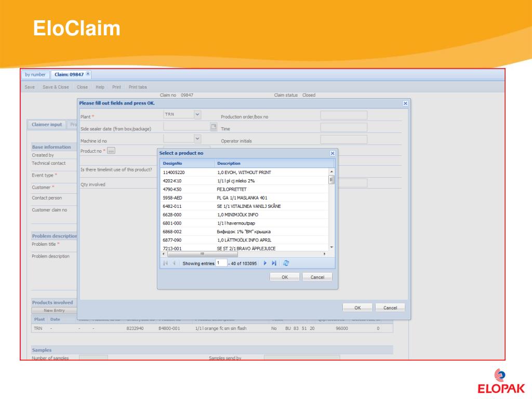Click Save in the toolbar
This screenshot has height=399, width=532.
(30, 87)
